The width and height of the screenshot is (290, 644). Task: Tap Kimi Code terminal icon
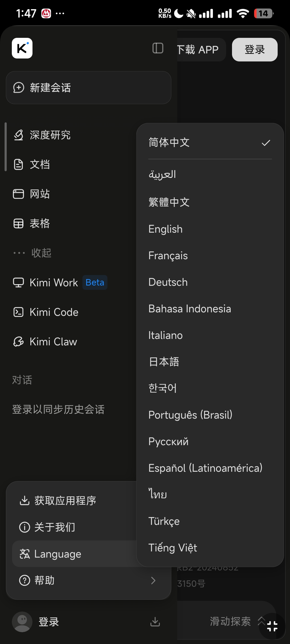pos(19,312)
